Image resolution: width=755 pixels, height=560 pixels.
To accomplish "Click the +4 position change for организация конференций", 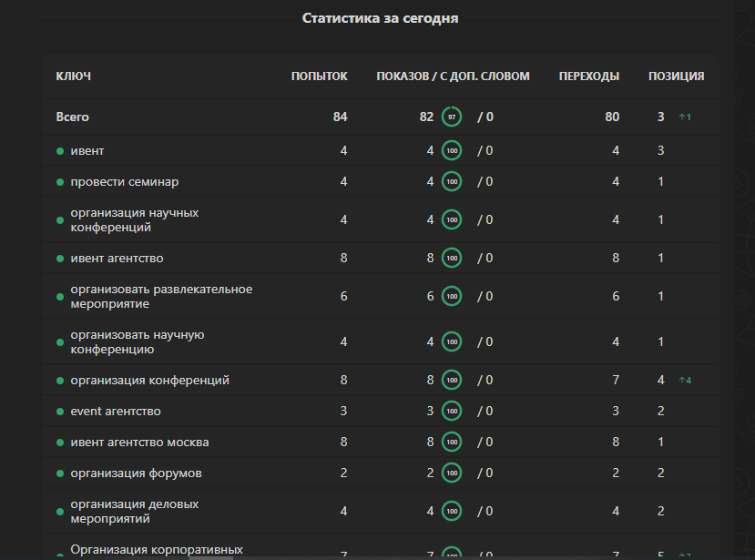I will 685,381.
